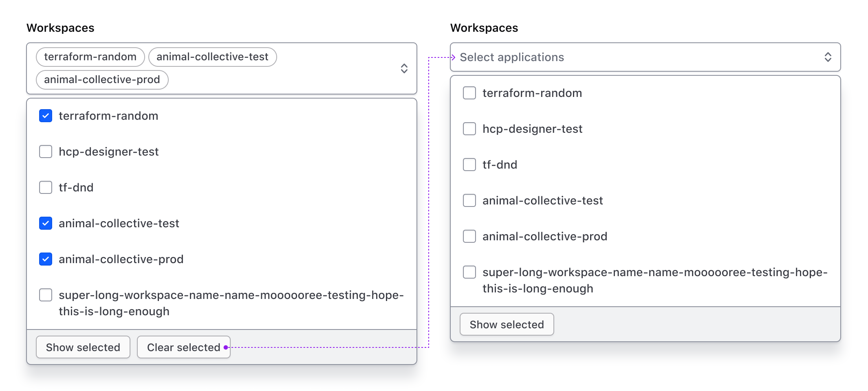Select the animal-collective-test chip
868x391 pixels.
(x=212, y=57)
